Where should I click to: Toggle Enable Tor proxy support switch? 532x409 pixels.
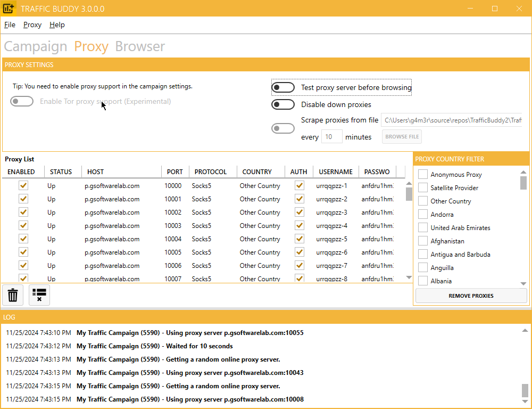click(22, 101)
